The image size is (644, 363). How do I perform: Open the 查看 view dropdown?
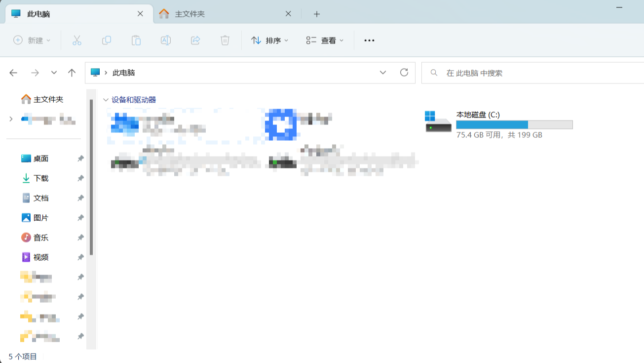click(x=325, y=40)
